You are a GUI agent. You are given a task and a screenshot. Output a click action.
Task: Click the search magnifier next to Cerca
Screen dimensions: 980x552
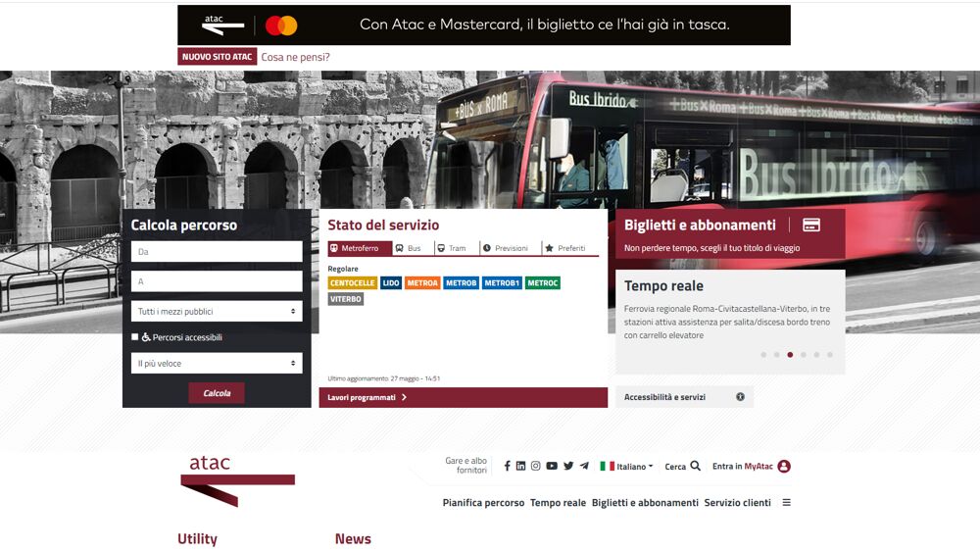(695, 467)
